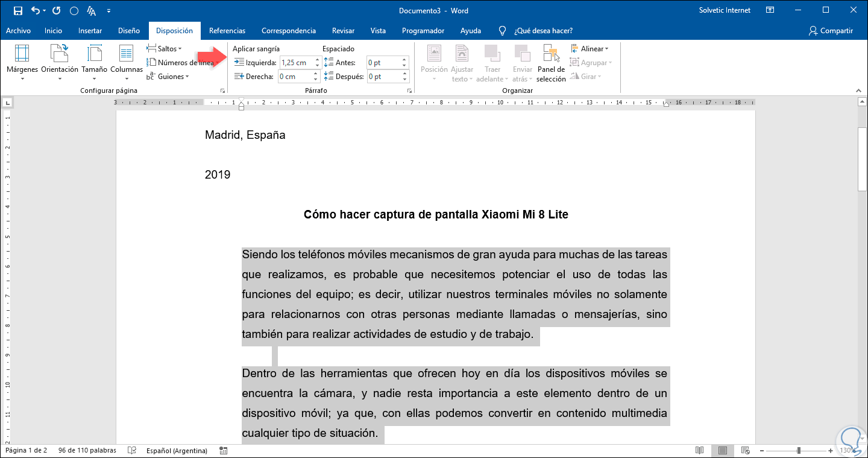
Task: Select the Disposición tab
Action: pos(174,31)
